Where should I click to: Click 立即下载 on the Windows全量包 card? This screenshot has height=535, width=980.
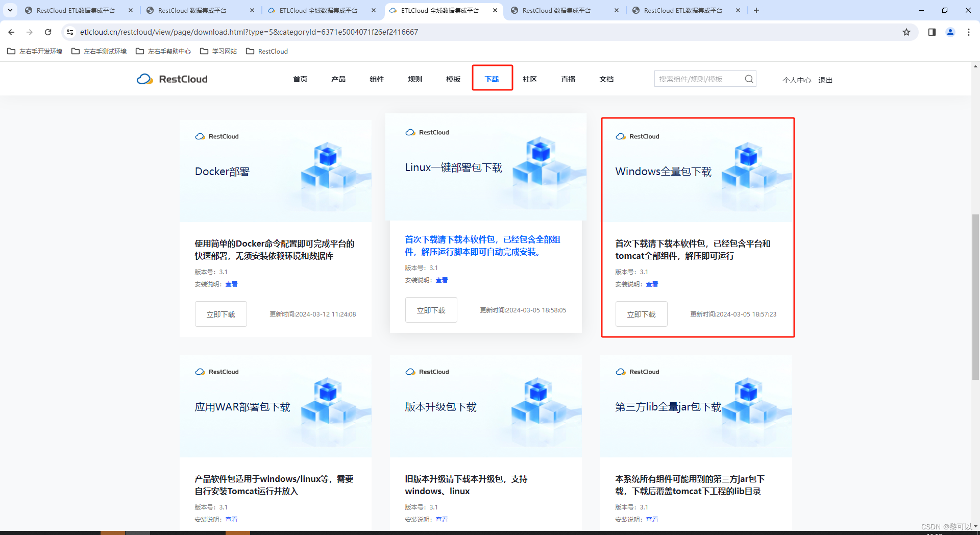click(x=641, y=314)
